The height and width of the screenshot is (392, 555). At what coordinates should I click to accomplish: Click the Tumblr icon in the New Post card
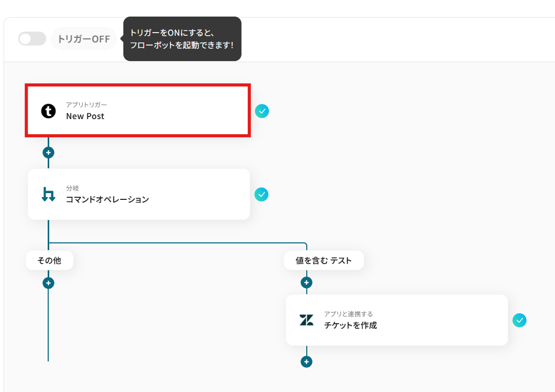[x=49, y=111]
